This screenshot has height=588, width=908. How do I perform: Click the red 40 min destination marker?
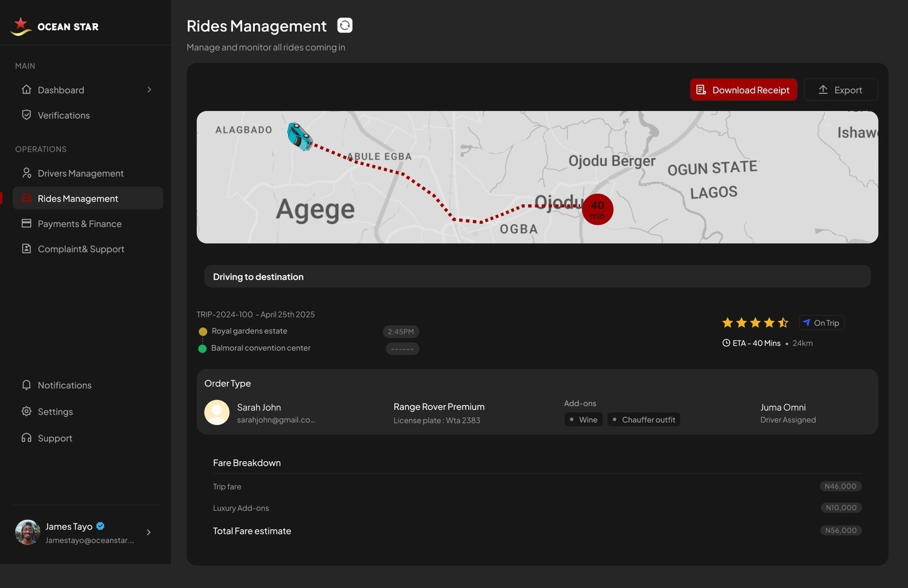pos(598,209)
